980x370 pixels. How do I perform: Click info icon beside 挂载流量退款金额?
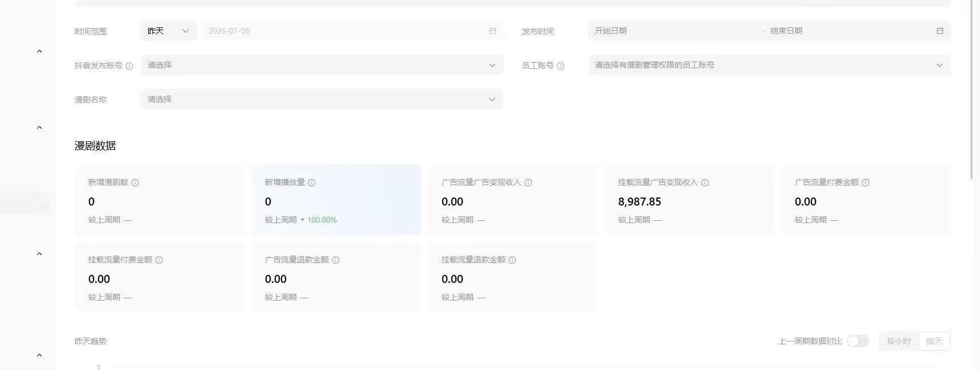click(x=512, y=260)
